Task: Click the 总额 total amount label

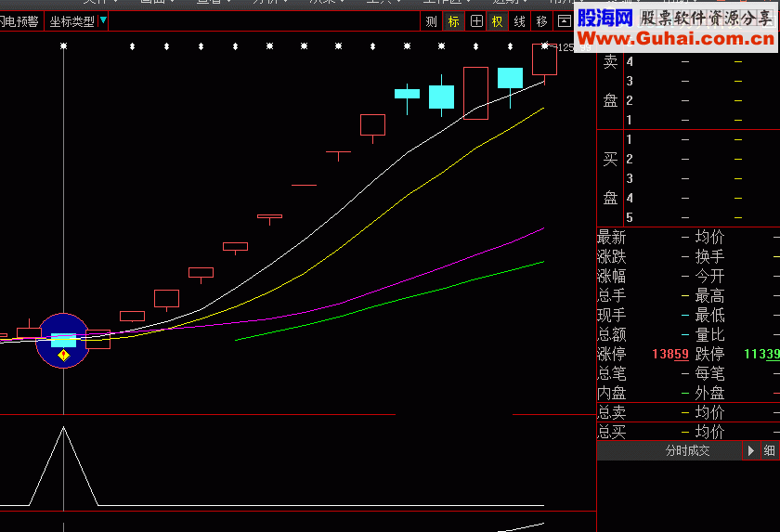Action: click(611, 334)
